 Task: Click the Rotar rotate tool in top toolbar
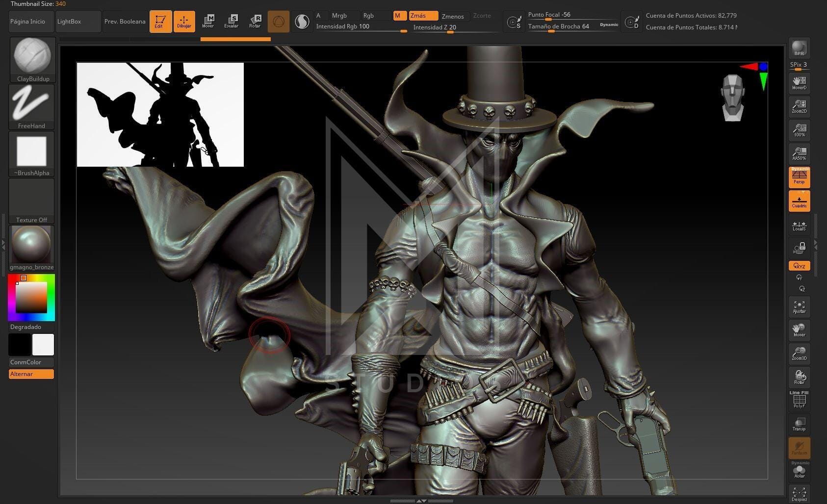[255, 21]
